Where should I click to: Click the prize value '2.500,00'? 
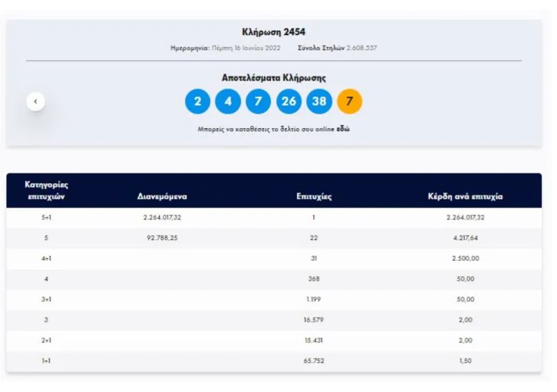[465, 259]
